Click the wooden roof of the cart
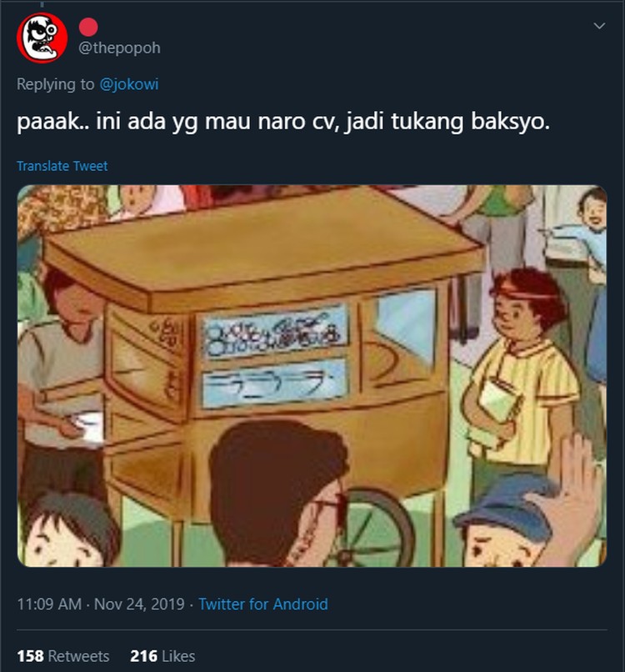This screenshot has height=672, width=625. pyautogui.click(x=262, y=253)
